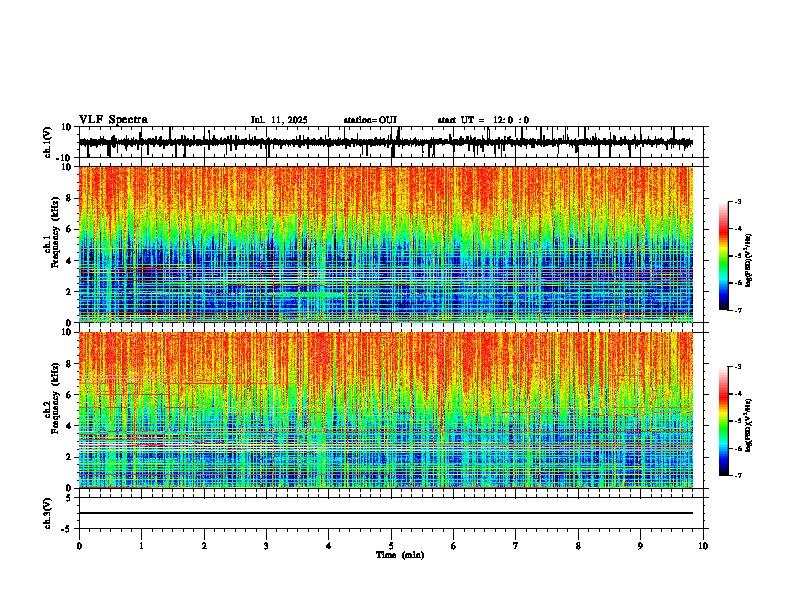Select the "Jul 11, 2025" date text
This screenshot has width=792, height=612.
coord(279,120)
